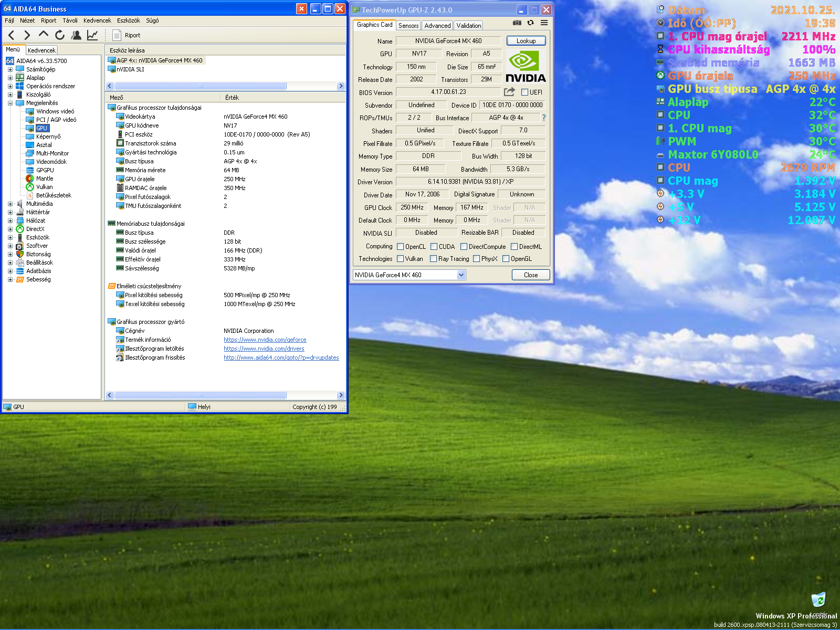Toggle the CUDA checkbox
The image size is (840, 630).
(434, 246)
